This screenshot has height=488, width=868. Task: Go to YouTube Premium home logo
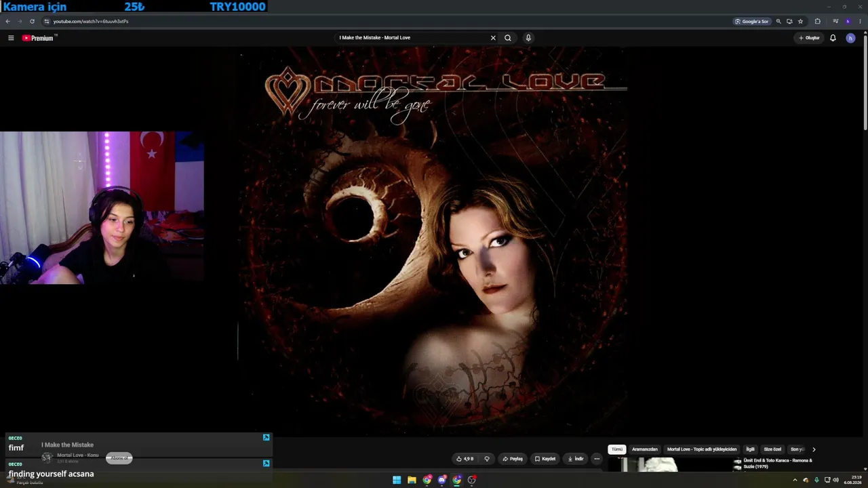pyautogui.click(x=38, y=38)
